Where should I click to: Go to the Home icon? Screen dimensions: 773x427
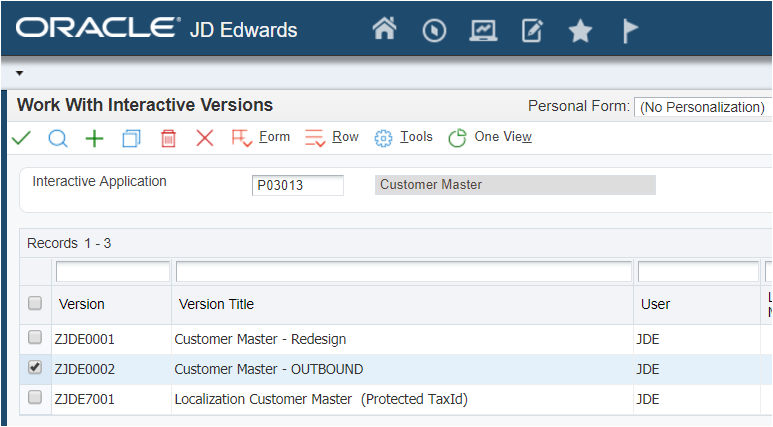[385, 29]
